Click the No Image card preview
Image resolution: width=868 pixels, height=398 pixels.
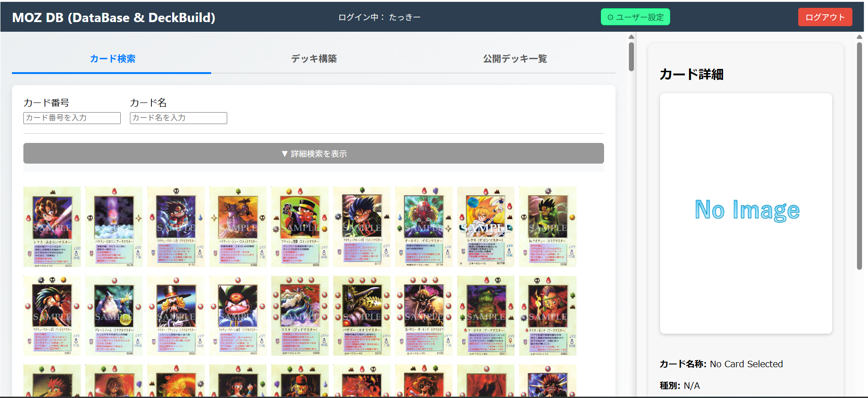(746, 213)
